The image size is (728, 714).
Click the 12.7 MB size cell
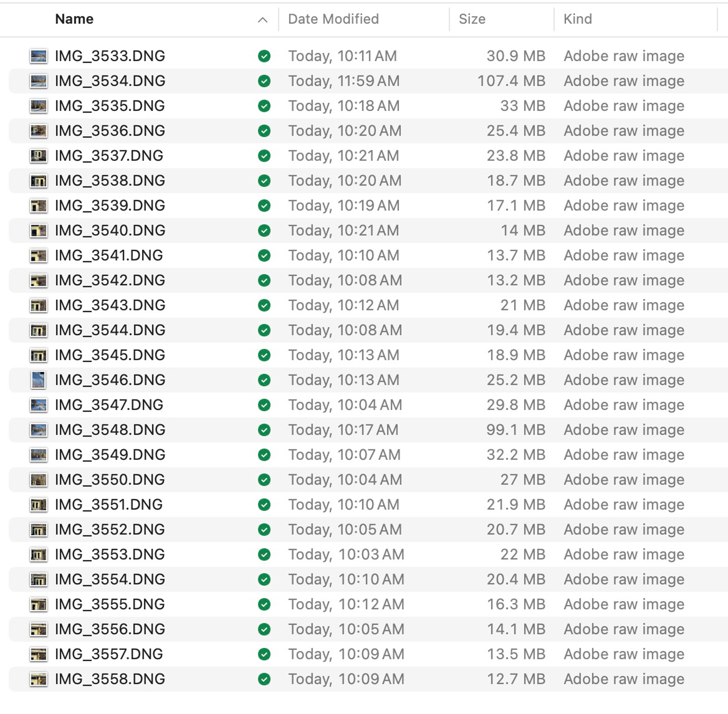pyautogui.click(x=516, y=679)
